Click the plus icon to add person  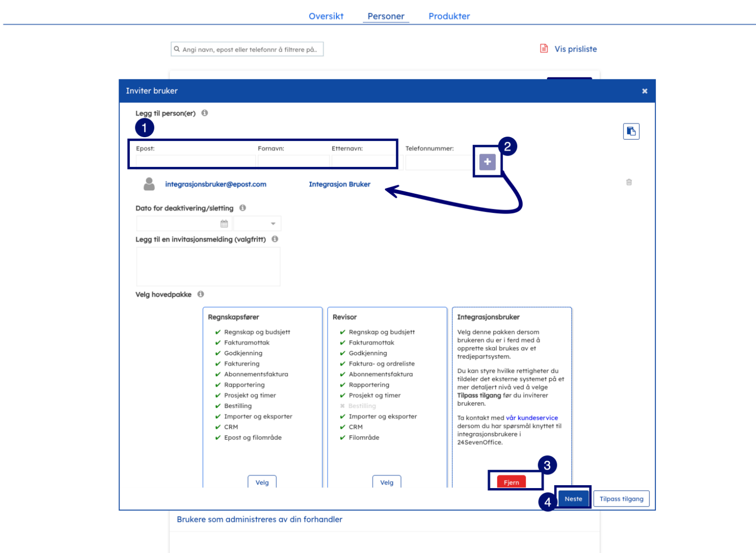pyautogui.click(x=487, y=162)
